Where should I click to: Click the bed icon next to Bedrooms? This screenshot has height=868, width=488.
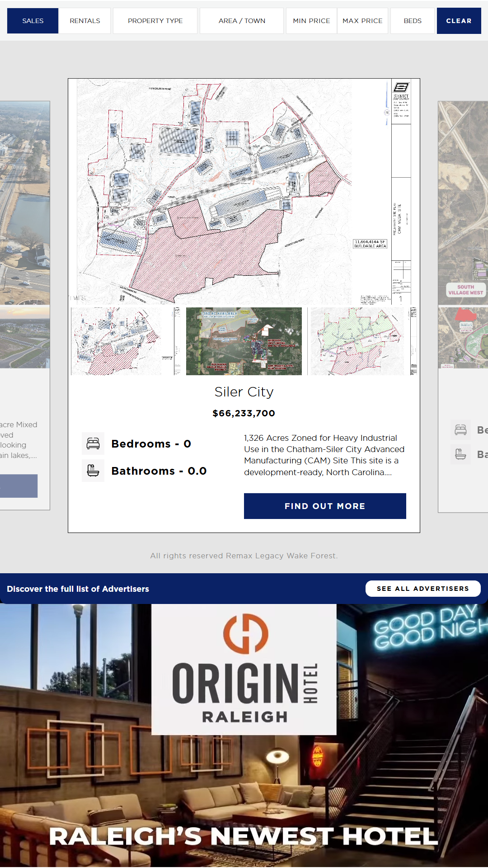point(93,443)
